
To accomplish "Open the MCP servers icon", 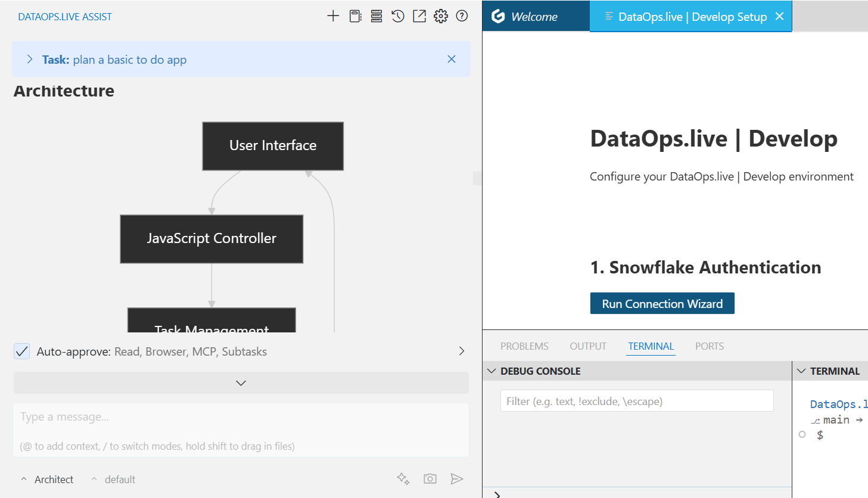I will point(377,16).
